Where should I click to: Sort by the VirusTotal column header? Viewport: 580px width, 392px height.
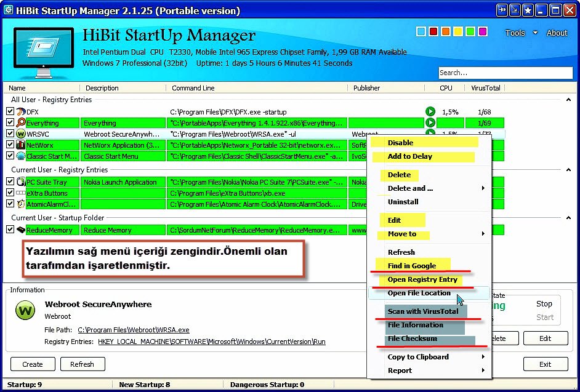click(x=485, y=88)
